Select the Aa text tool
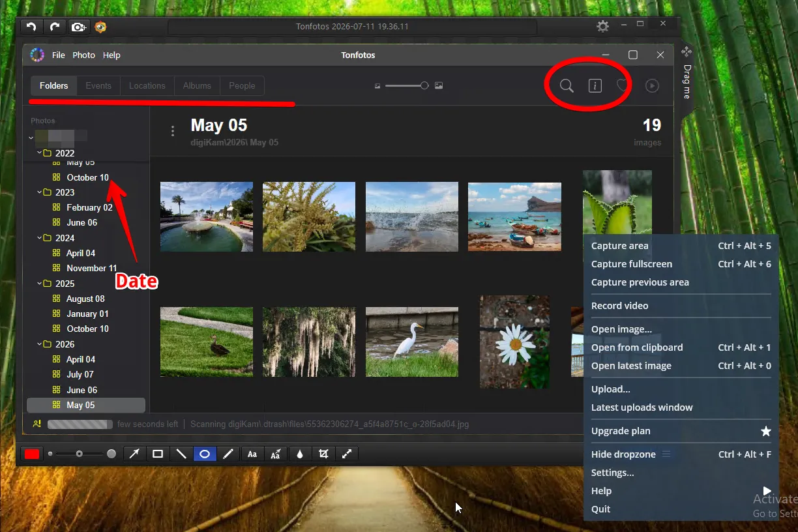 [x=252, y=454]
